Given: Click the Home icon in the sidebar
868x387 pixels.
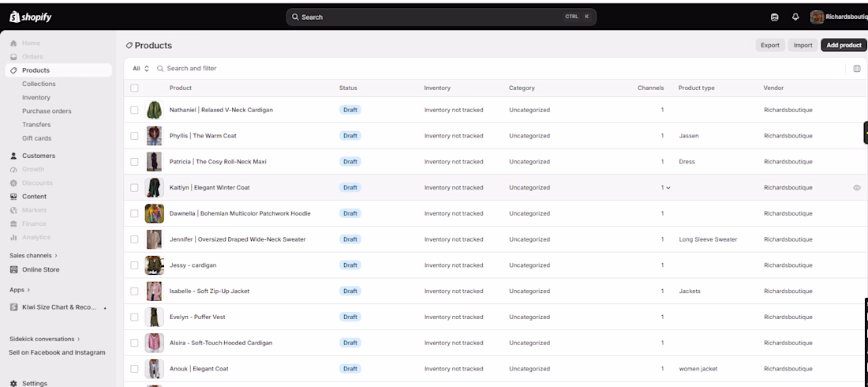Looking at the screenshot, I should click(x=14, y=43).
